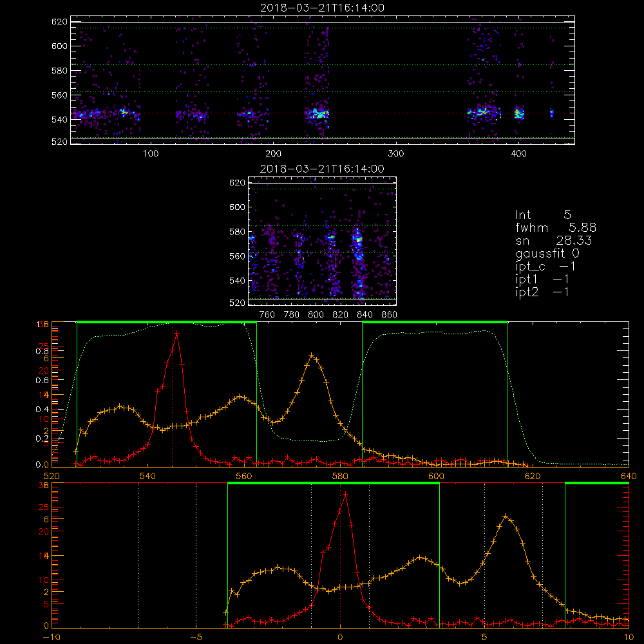Image resolution: width=644 pixels, height=644 pixels.
Task: Click the 'ipt1 -1' text
Action: click(542, 279)
